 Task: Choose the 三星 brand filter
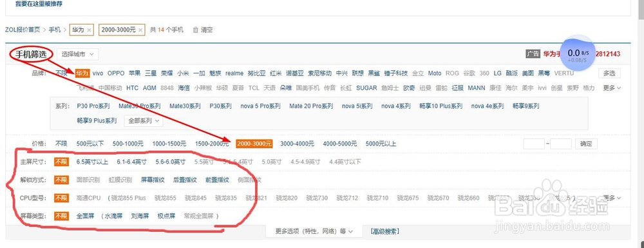[151, 73]
